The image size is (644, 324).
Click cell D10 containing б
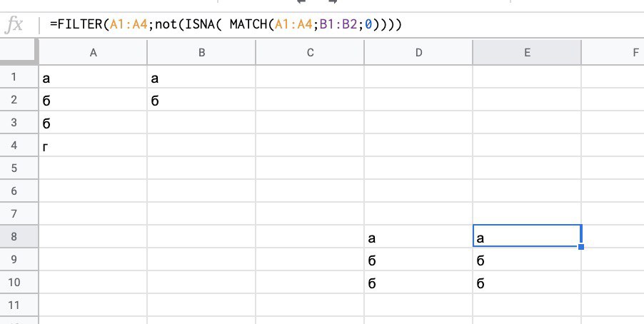418,282
